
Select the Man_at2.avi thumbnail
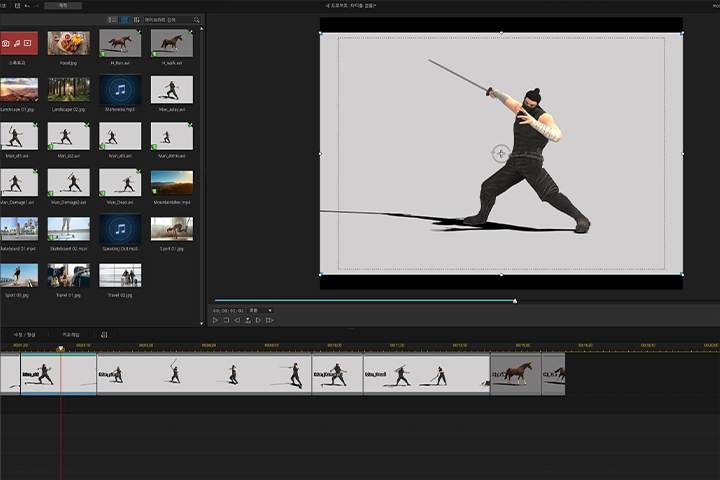[x=68, y=136]
